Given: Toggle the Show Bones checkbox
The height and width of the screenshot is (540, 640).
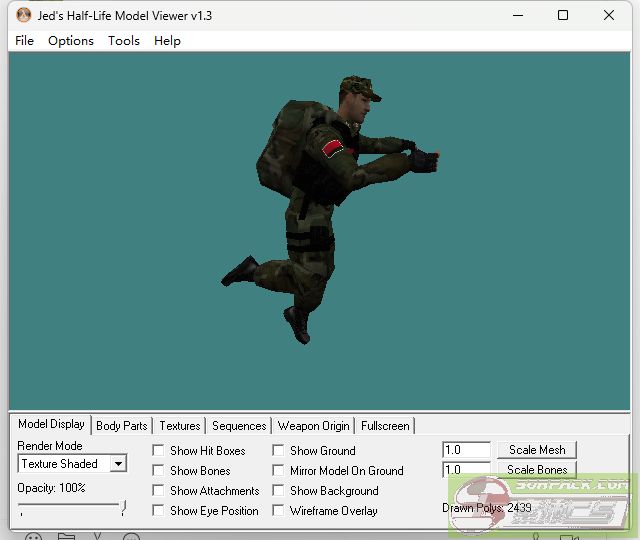Looking at the screenshot, I should [158, 471].
